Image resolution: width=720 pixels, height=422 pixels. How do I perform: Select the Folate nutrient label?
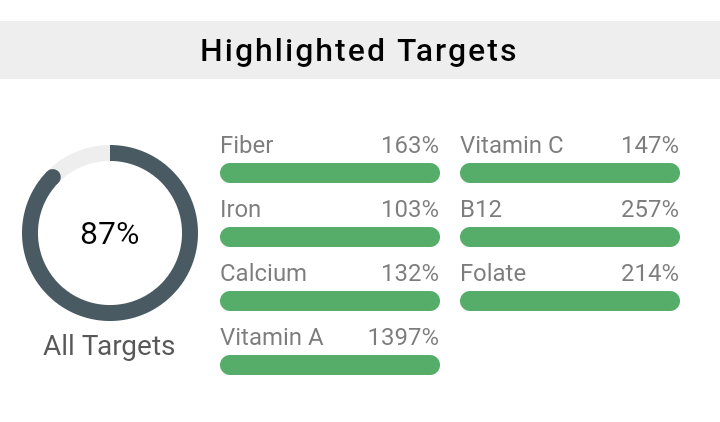[x=492, y=273]
